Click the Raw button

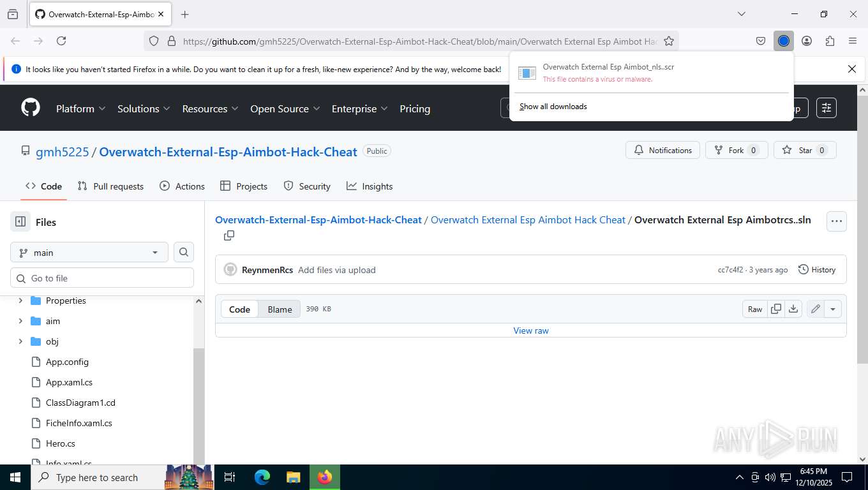click(x=755, y=309)
